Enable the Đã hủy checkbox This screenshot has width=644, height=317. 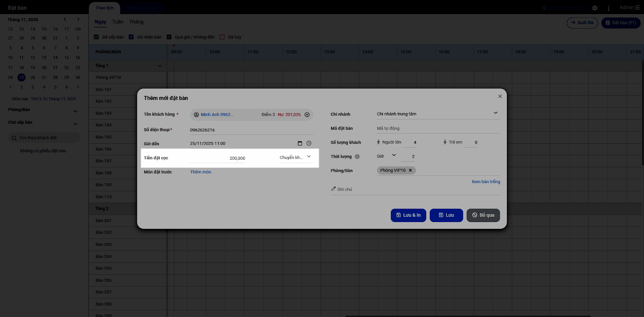(x=222, y=37)
